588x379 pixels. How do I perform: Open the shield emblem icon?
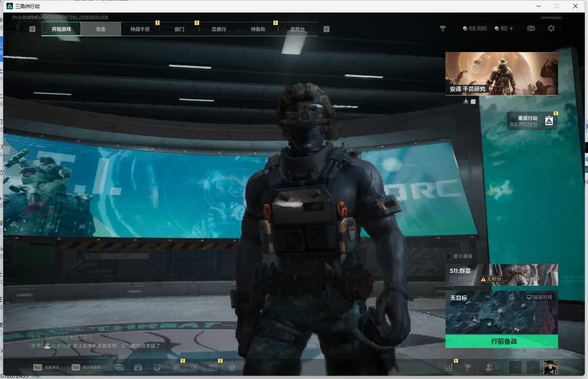pos(194,367)
